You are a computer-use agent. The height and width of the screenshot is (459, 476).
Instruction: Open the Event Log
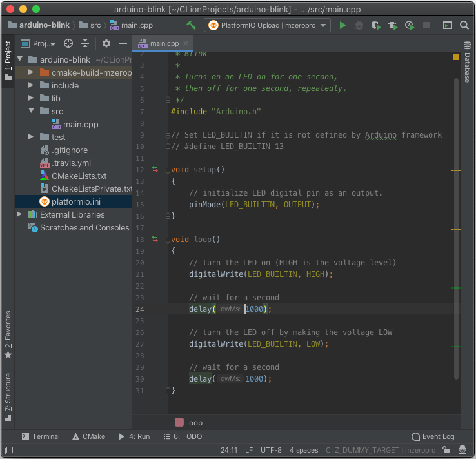tap(433, 436)
